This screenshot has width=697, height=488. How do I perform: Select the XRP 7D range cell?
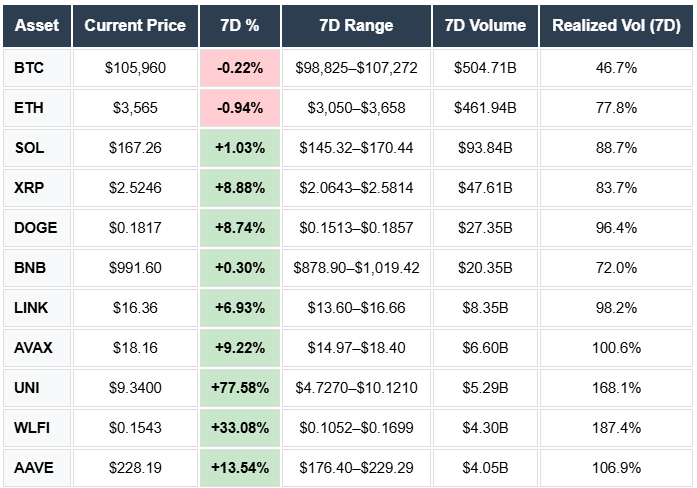(x=356, y=188)
